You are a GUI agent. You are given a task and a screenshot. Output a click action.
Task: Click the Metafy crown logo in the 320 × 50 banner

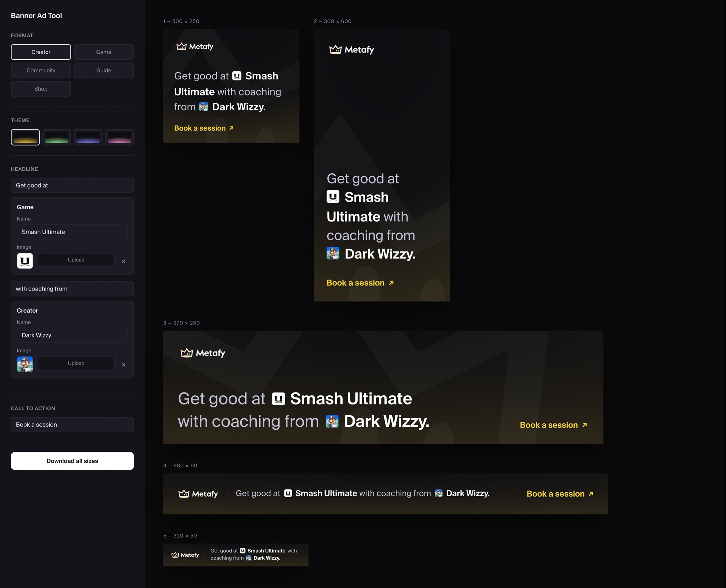coord(175,555)
